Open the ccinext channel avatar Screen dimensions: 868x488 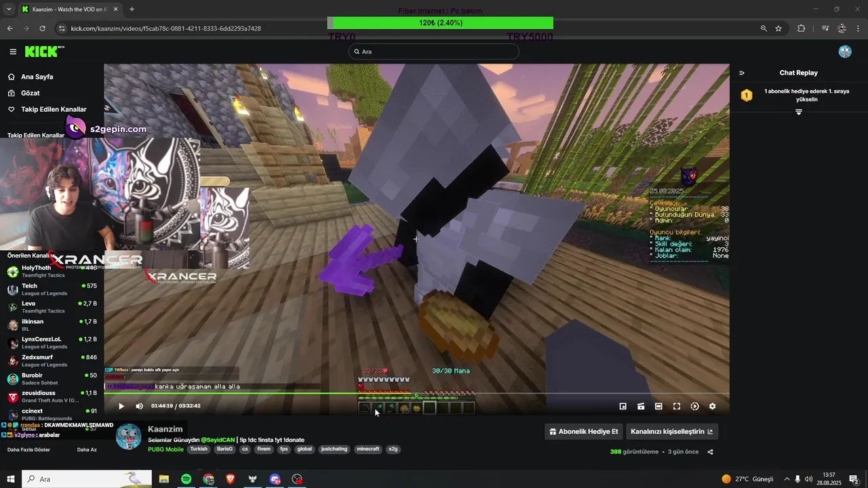(x=13, y=414)
